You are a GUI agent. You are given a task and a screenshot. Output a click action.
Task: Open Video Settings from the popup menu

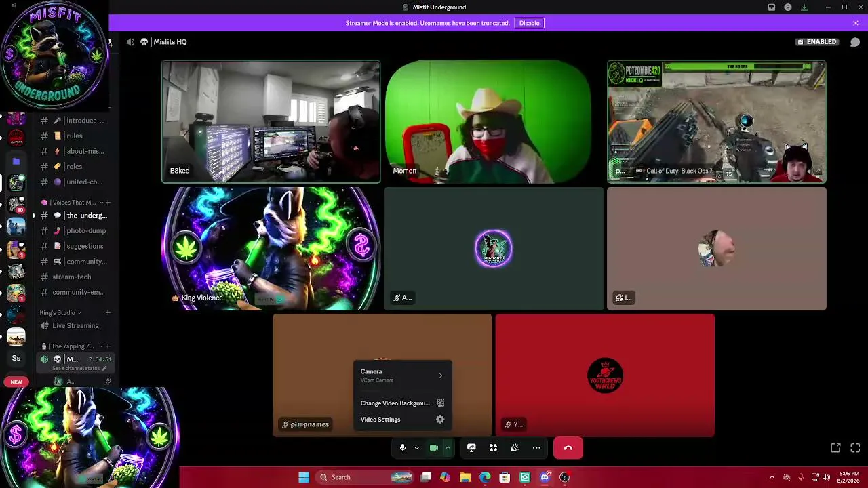coord(402,420)
